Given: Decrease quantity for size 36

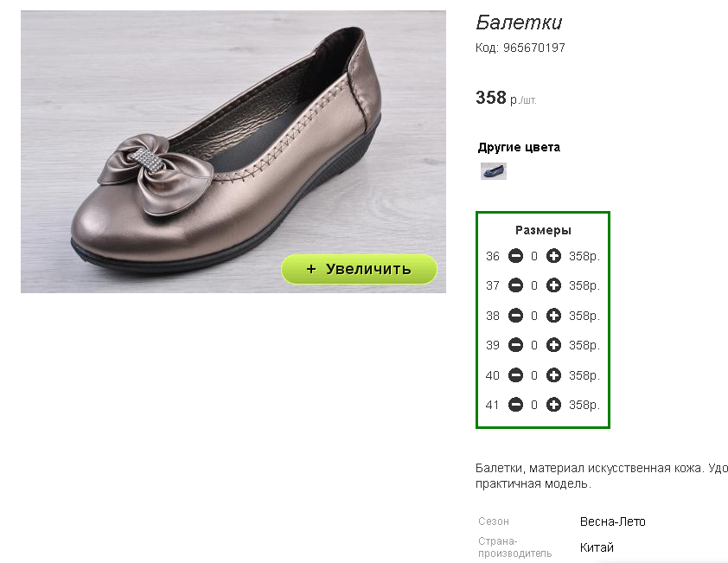Looking at the screenshot, I should pyautogui.click(x=515, y=256).
